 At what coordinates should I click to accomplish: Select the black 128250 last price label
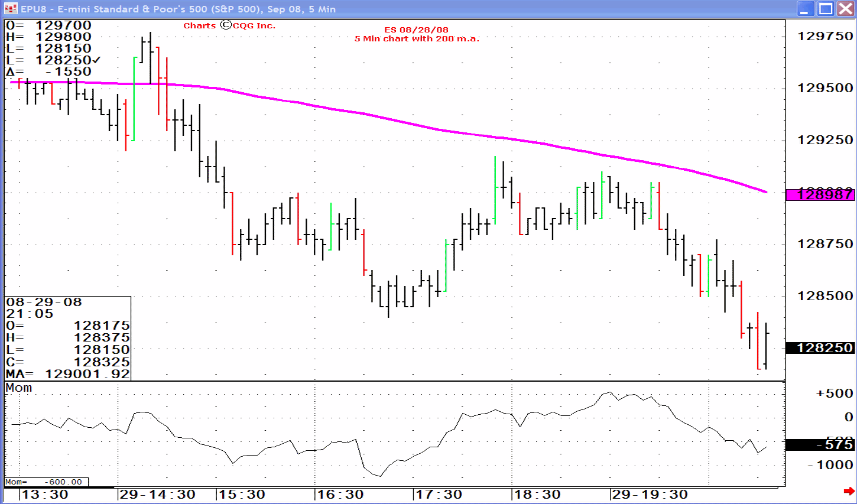(x=820, y=348)
